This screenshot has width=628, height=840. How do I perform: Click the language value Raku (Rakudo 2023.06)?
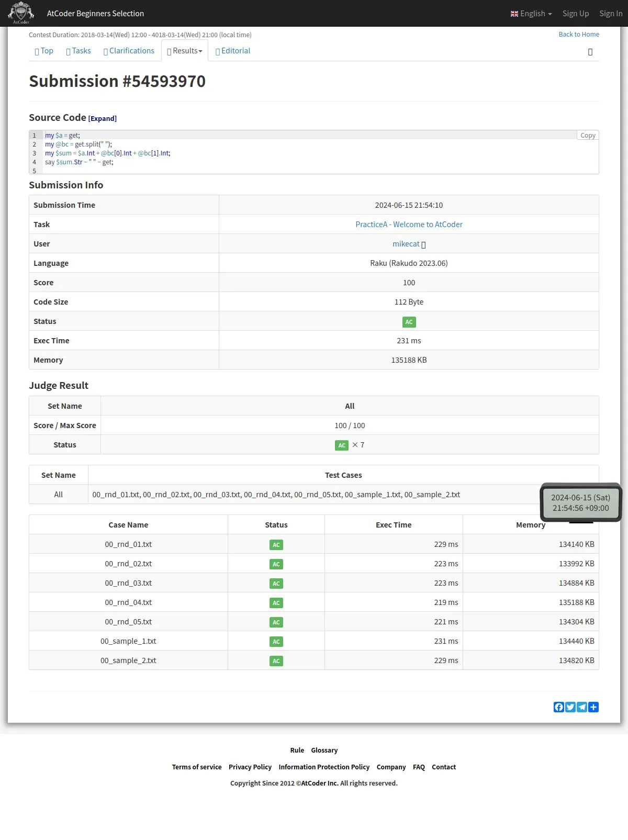pyautogui.click(x=409, y=263)
